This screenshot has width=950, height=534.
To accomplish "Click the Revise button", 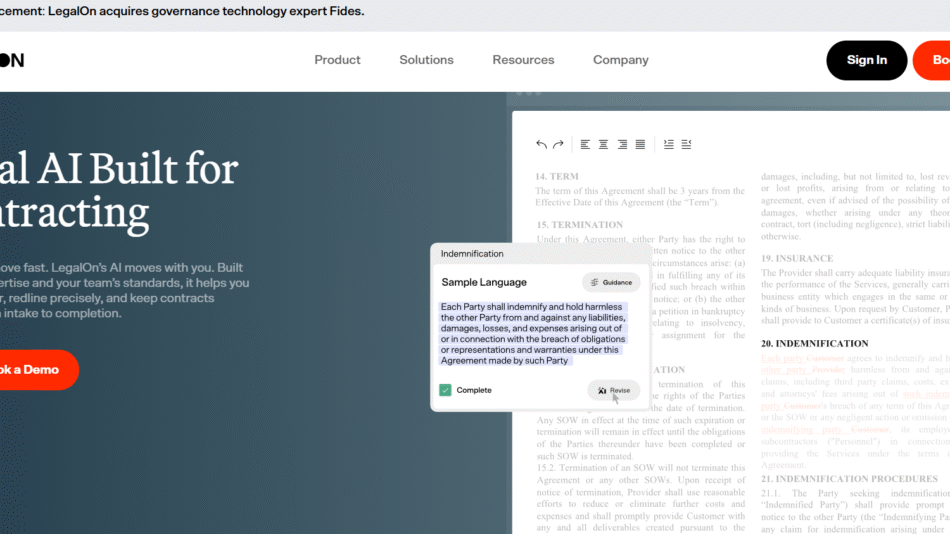I will point(613,390).
